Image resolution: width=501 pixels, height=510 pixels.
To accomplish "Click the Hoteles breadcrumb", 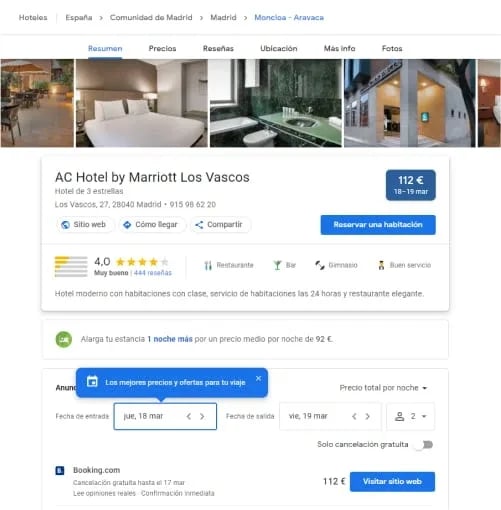I will 33,17.
